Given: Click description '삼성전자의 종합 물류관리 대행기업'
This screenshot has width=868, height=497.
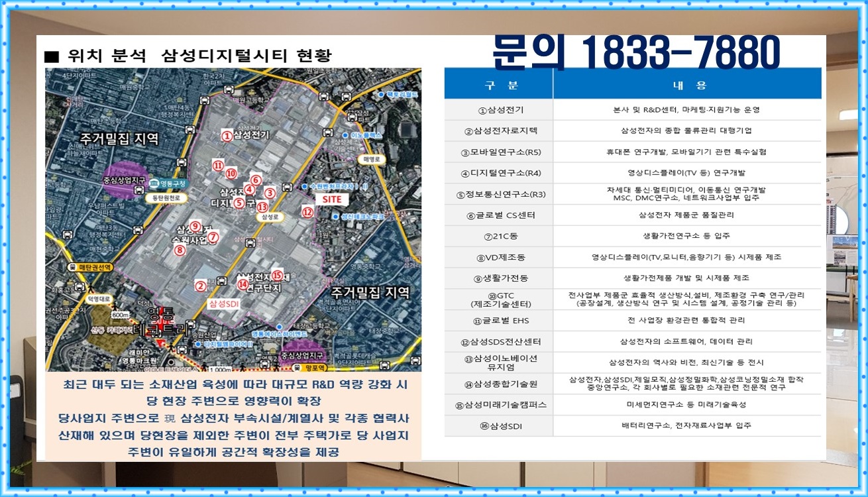Looking at the screenshot, I should coord(686,131).
